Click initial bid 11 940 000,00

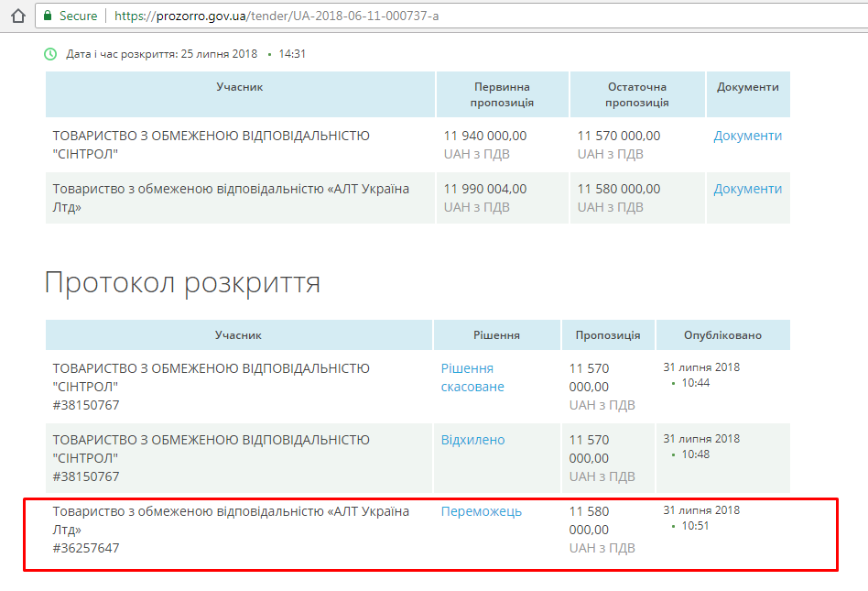pyautogui.click(x=485, y=136)
